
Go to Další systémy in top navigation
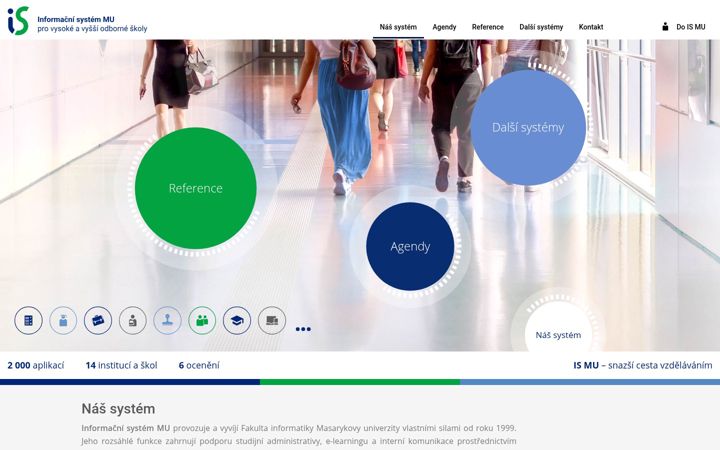point(541,27)
